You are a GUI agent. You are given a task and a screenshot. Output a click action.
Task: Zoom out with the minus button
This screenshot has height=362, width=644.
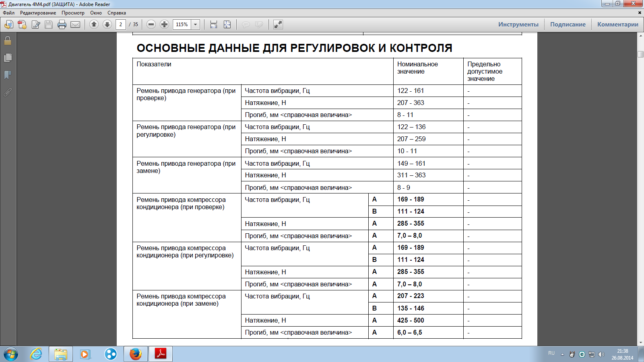151,25
